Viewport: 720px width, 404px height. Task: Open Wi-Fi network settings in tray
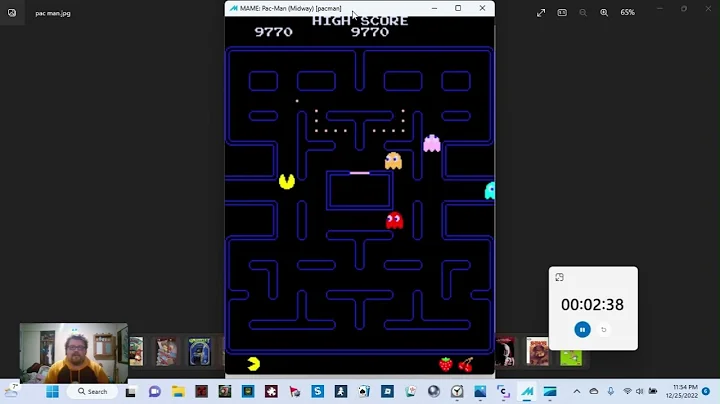click(x=627, y=392)
